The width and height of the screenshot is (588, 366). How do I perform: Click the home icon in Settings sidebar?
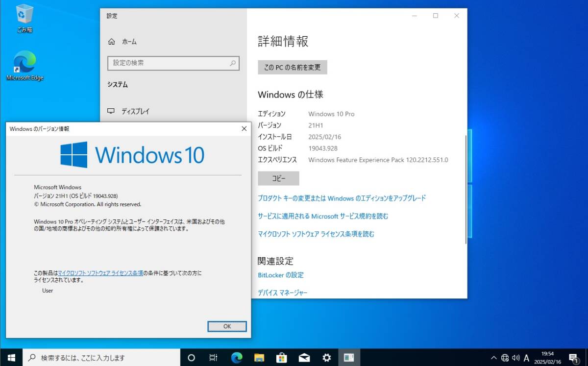click(x=112, y=42)
